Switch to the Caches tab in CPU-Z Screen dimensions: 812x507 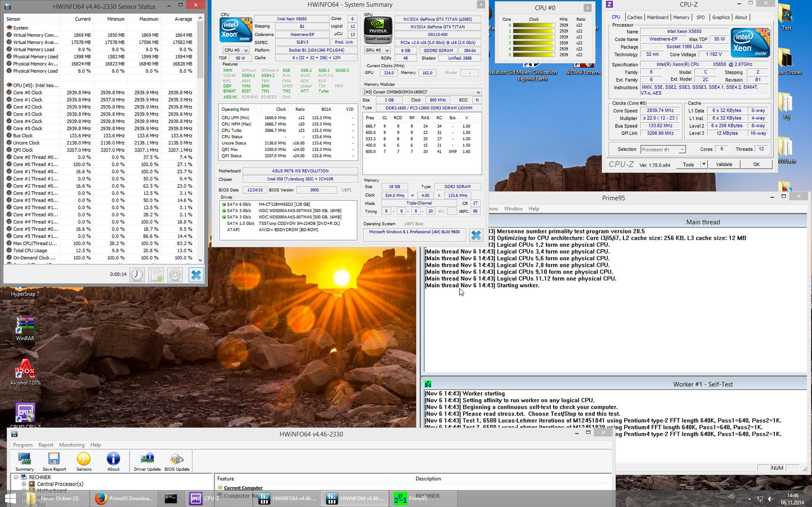pos(634,18)
